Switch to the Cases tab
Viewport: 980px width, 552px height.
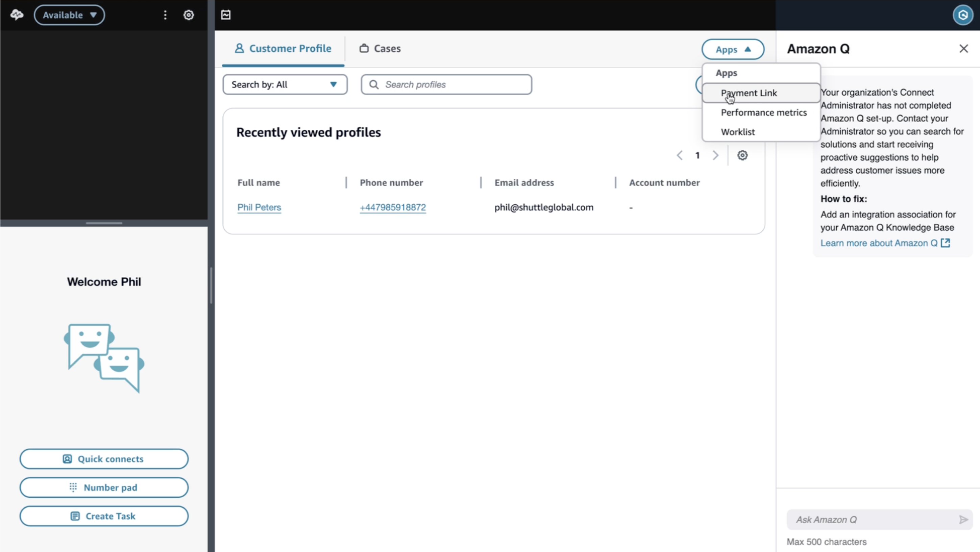[x=380, y=49]
